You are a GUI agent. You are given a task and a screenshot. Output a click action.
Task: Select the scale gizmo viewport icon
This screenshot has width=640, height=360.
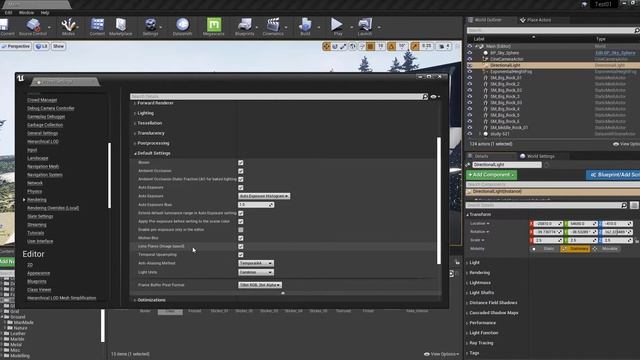344,47
